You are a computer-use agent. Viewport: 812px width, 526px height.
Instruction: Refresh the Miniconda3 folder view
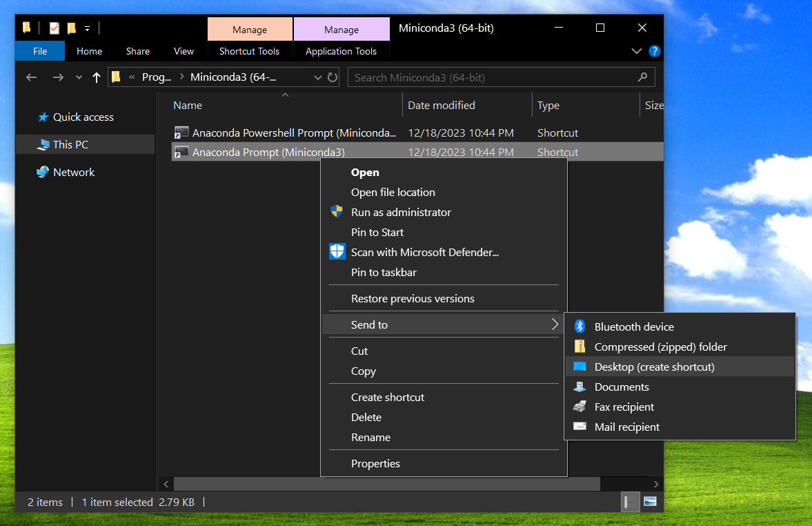coord(333,77)
